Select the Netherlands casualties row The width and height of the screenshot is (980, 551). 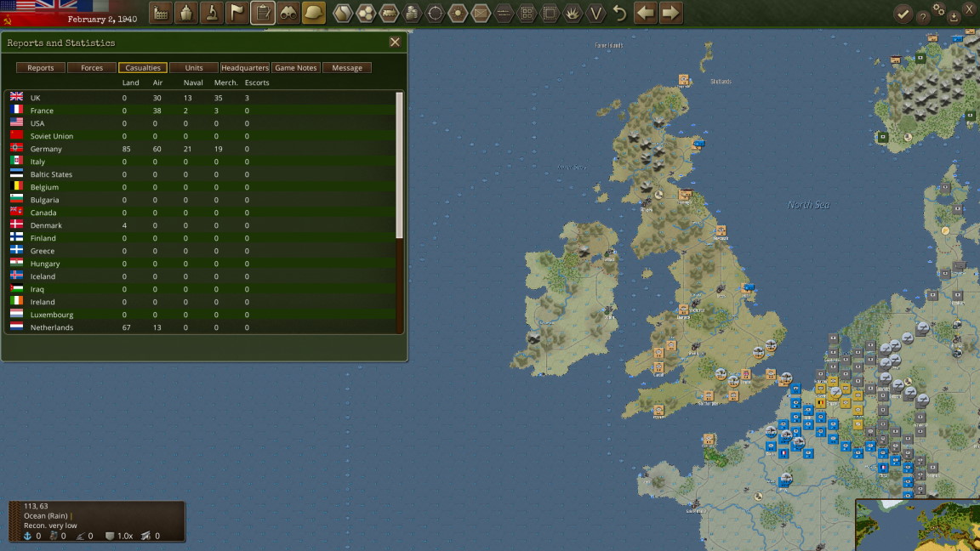200,327
